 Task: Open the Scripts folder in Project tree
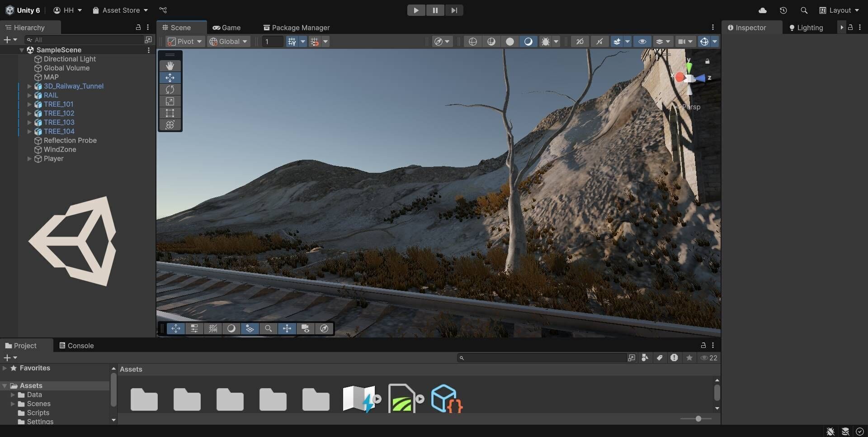point(38,413)
